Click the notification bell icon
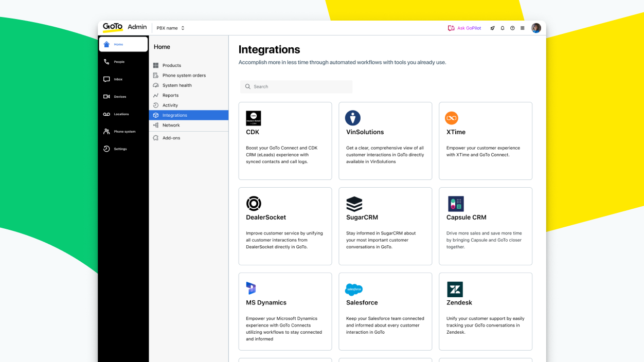Image resolution: width=644 pixels, height=362 pixels. point(502,28)
